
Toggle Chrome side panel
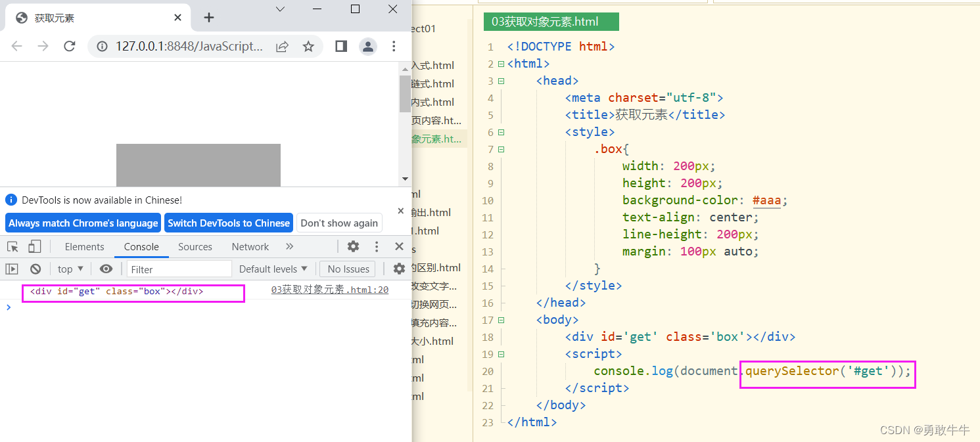[341, 46]
